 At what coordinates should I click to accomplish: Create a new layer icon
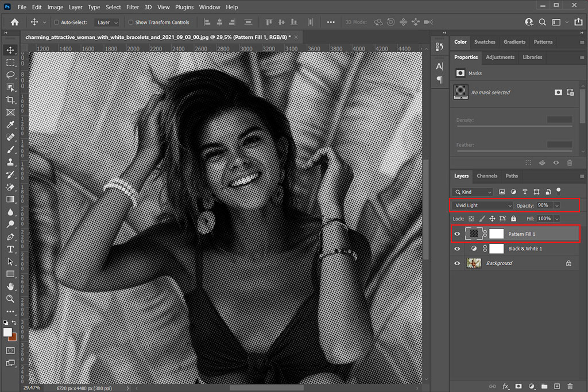(x=557, y=386)
